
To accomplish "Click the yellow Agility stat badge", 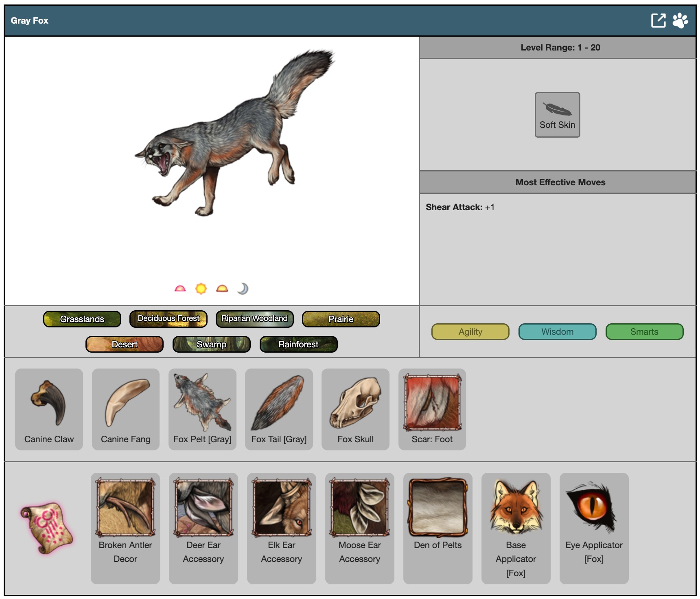I will tap(470, 331).
